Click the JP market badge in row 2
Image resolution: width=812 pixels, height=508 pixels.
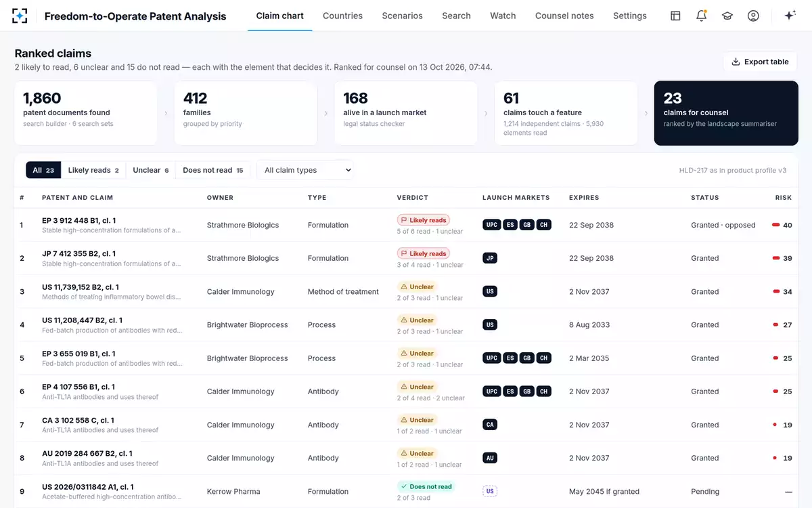point(490,258)
